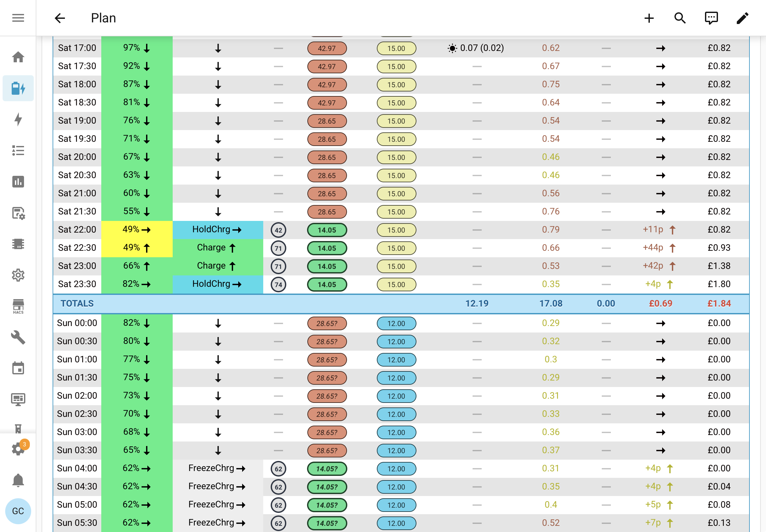
Task: Click the totals load value 17.08
Action: click(551, 303)
